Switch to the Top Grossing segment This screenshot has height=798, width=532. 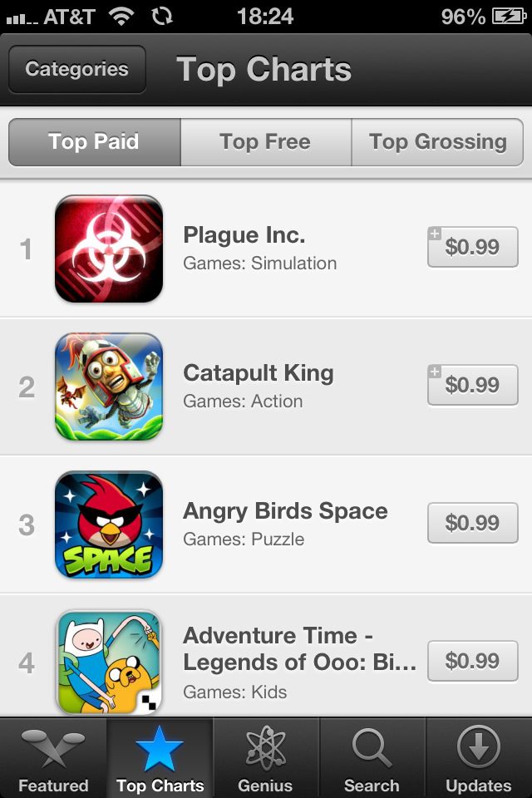(437, 142)
